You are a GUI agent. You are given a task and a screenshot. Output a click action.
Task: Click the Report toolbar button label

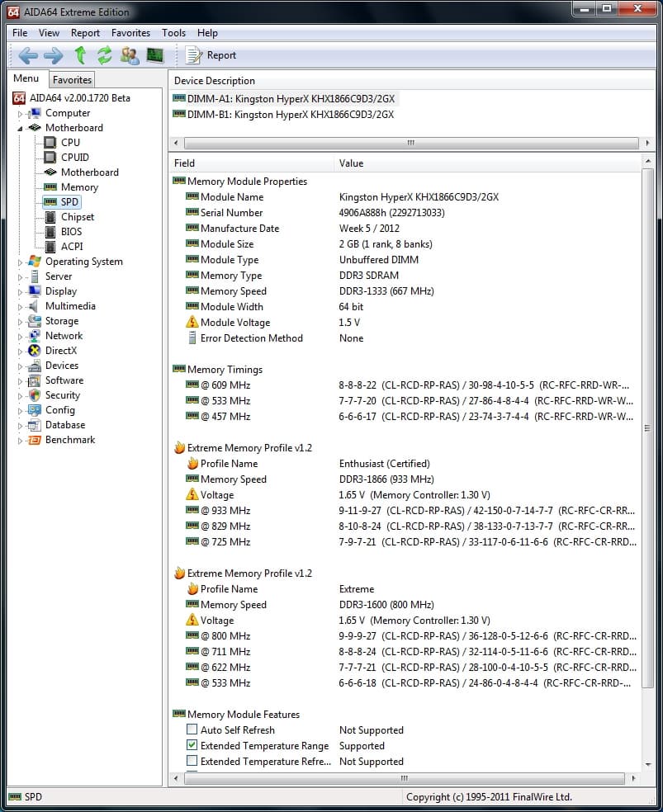click(x=221, y=55)
